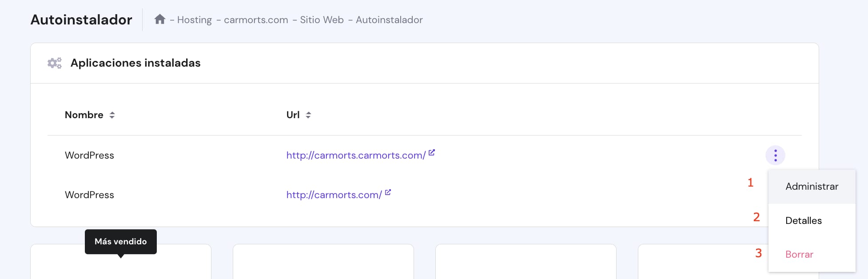Select the WordPress row for carmorts.carmorts.com
This screenshot has height=279, width=868.
89,155
